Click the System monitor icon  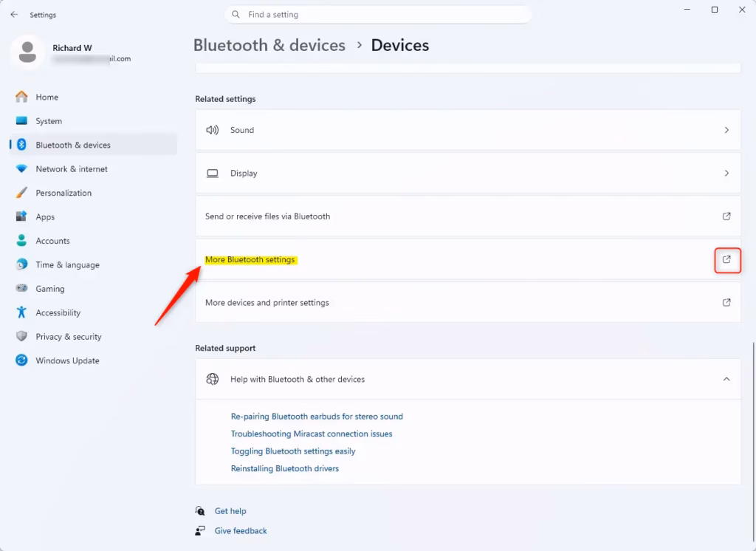pos(21,120)
